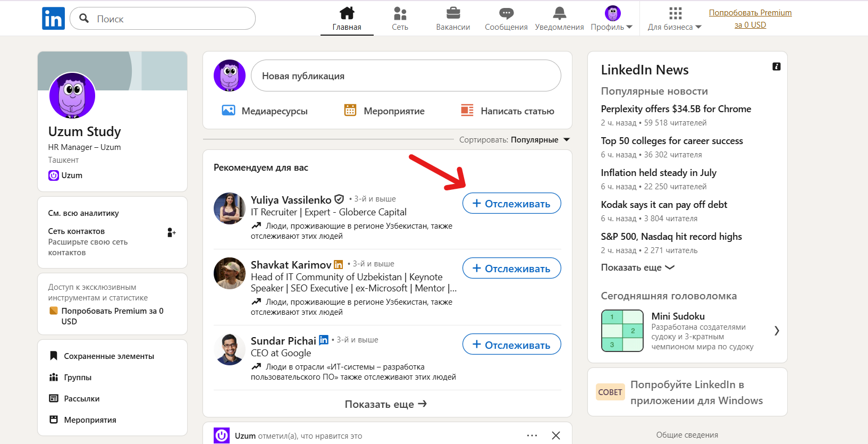Open the Сообщения chat bubble icon
This screenshot has width=868, height=444.
(x=506, y=13)
